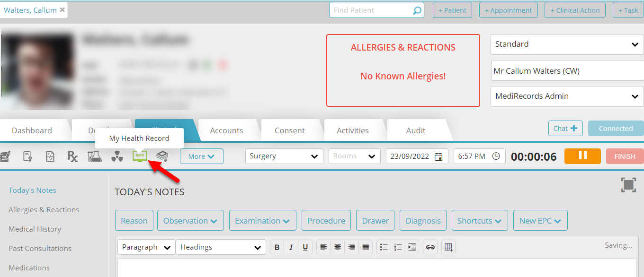Open the medical report document icon
This screenshot has width=644, height=277.
point(50,156)
